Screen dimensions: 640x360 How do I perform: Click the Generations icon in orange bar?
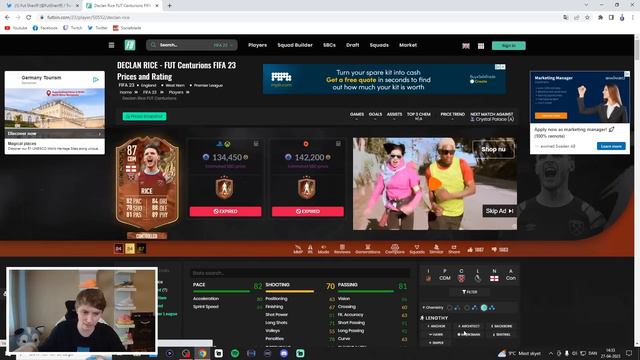368,249
